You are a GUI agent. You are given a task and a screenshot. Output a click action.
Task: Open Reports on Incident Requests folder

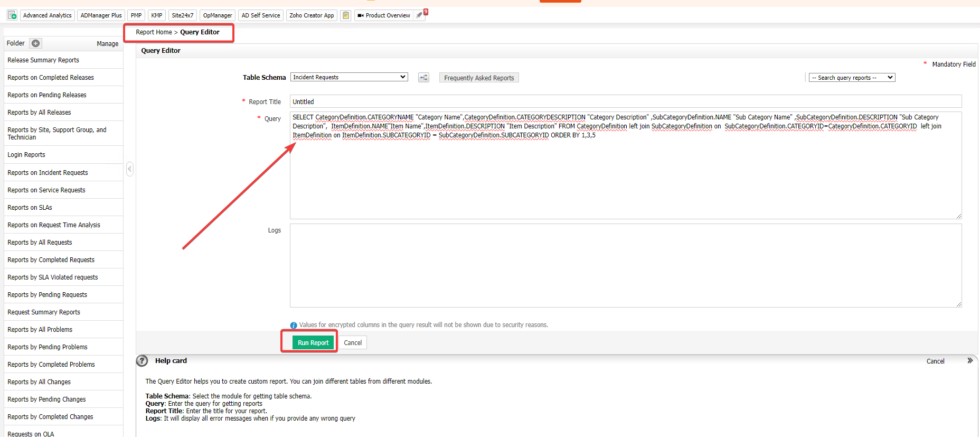point(48,173)
